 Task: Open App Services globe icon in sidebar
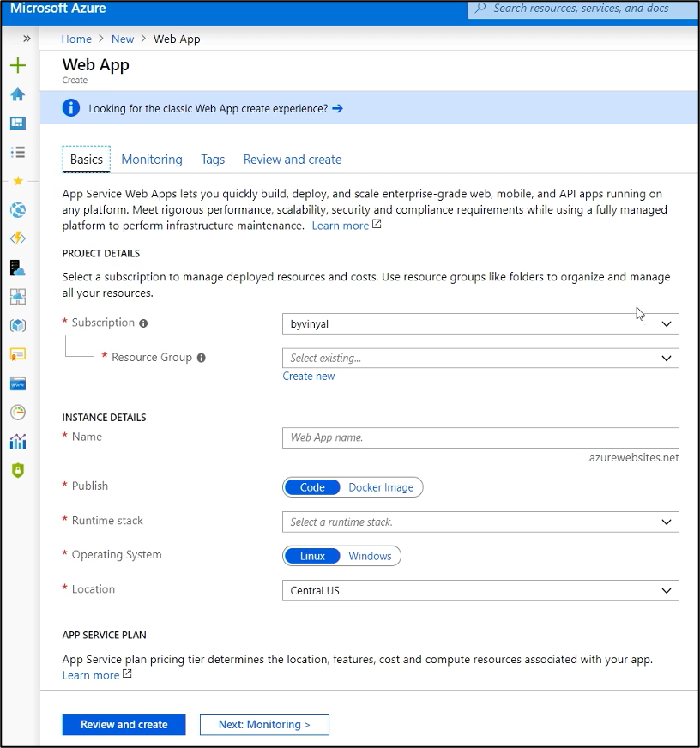tap(17, 210)
